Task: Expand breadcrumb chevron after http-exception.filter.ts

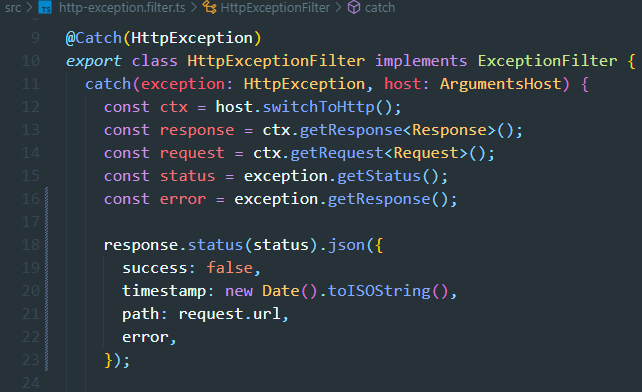Action: (194, 8)
